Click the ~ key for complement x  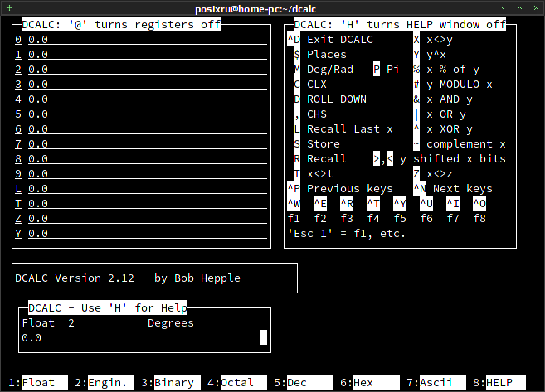(416, 144)
